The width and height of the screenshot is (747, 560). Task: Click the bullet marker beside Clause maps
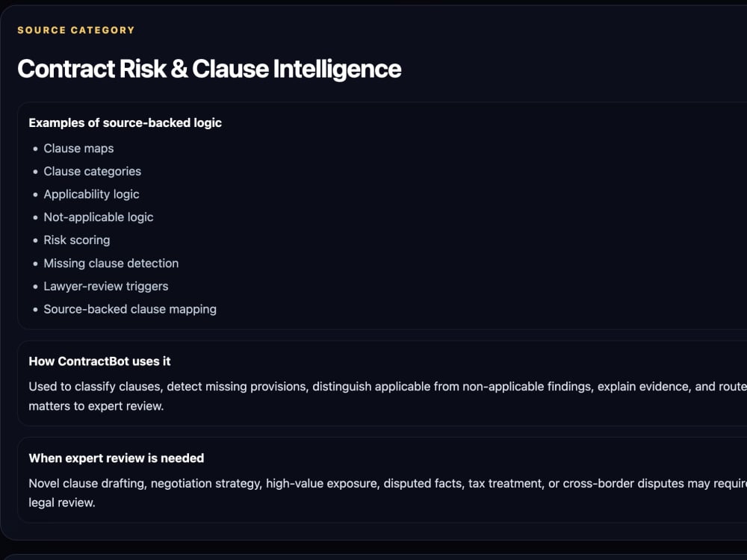(35, 149)
